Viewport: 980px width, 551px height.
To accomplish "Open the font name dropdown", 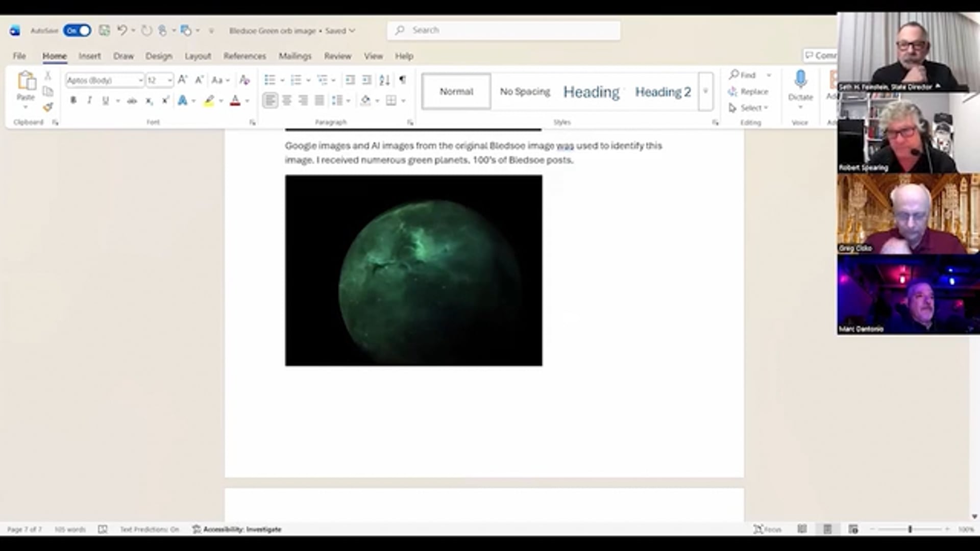I will 140,80.
